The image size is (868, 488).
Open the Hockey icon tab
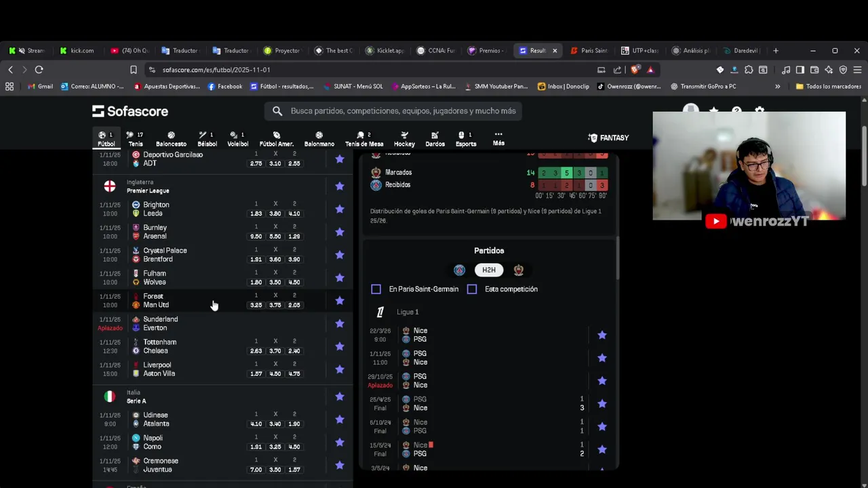404,139
